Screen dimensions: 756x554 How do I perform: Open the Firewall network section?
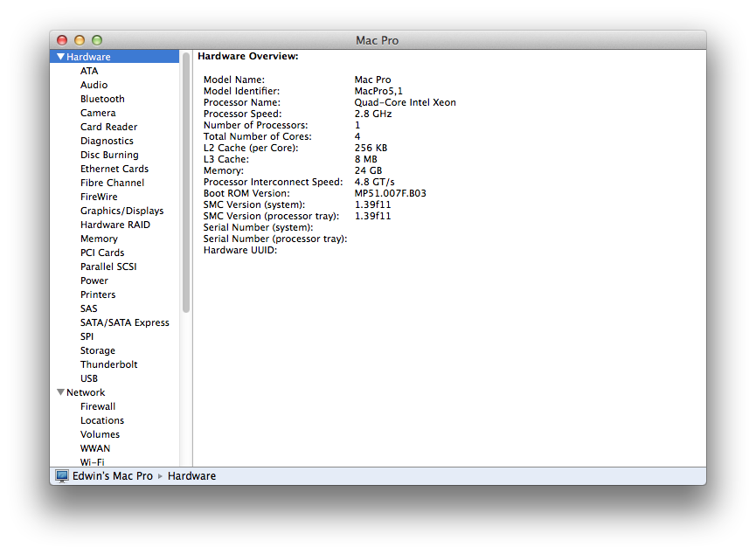coord(98,406)
